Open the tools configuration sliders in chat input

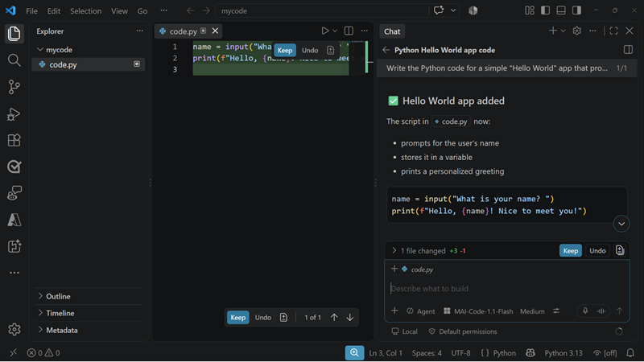[556, 311]
